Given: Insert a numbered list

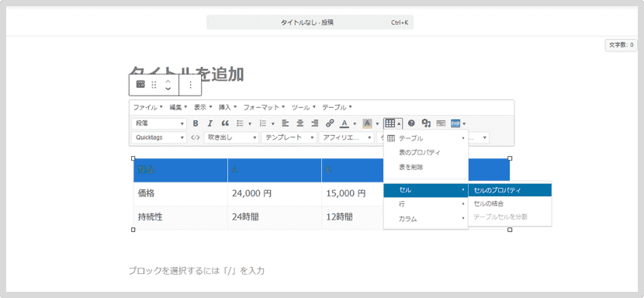Looking at the screenshot, I should tap(263, 123).
